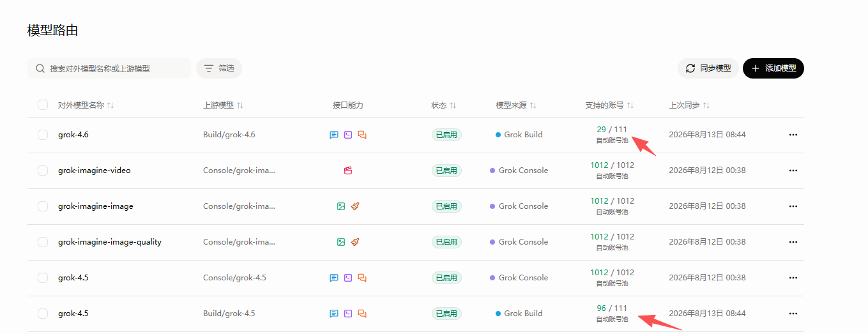
Task: Tick the select-all checkbox in table header
Action: 43,105
